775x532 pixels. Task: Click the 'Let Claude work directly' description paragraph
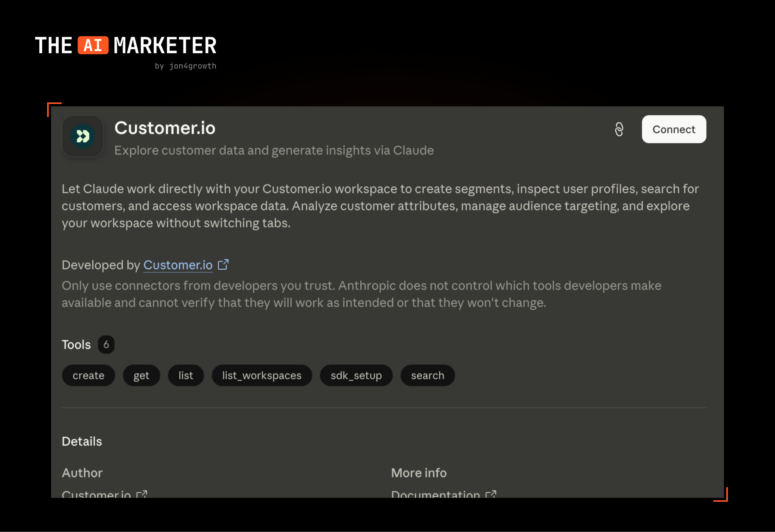(380, 206)
